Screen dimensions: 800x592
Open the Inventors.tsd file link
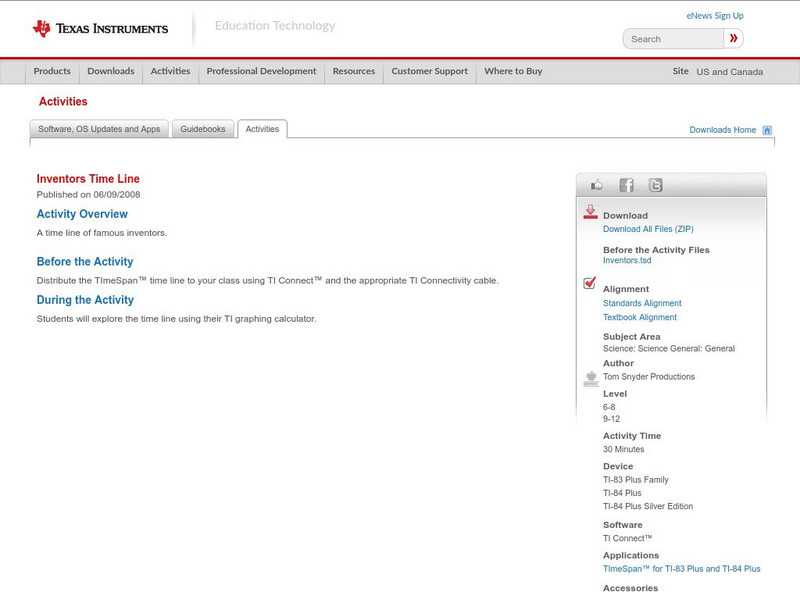pyautogui.click(x=627, y=260)
